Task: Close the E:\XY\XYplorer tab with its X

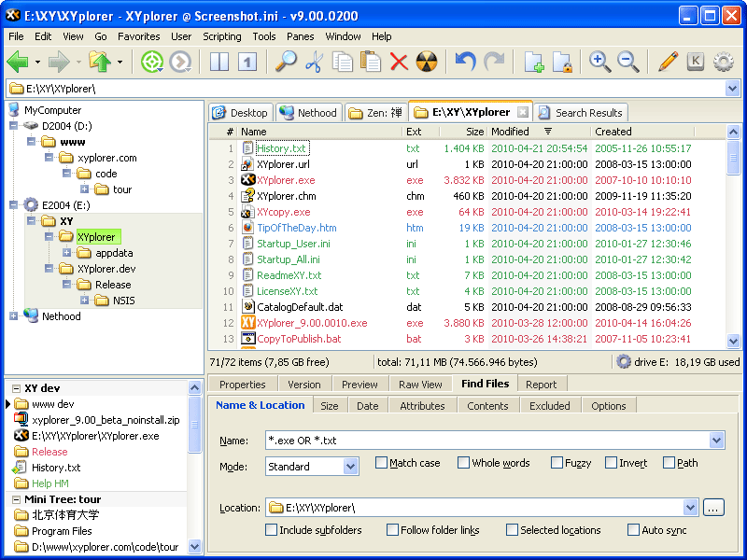Action: tap(523, 112)
